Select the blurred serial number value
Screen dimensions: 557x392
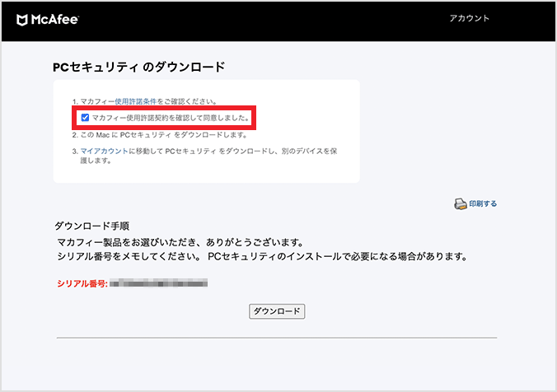(x=158, y=283)
